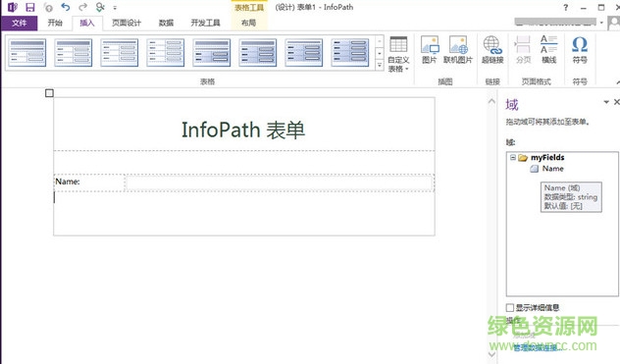Open the account name dropdown arrow
This screenshot has height=364, width=620.
pyautogui.click(x=601, y=23)
